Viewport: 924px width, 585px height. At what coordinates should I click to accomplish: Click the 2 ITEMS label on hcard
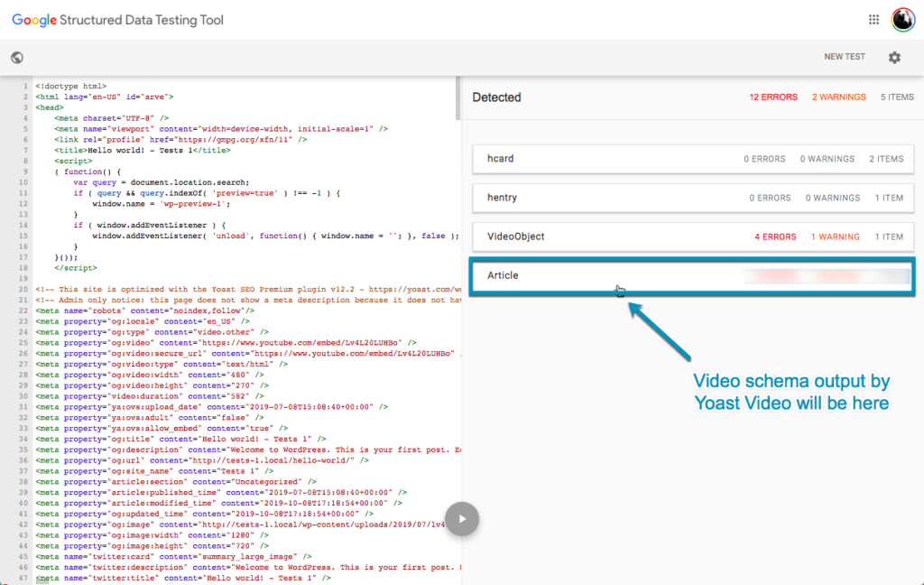886,159
